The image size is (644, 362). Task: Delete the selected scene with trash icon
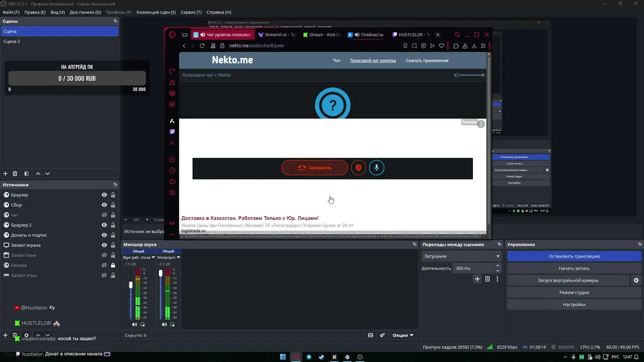[x=15, y=173]
